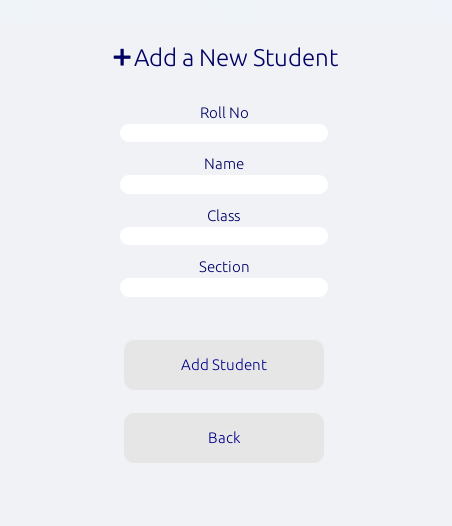This screenshot has height=526, width=452.
Task: Click the Section label text
Action: coord(224,267)
